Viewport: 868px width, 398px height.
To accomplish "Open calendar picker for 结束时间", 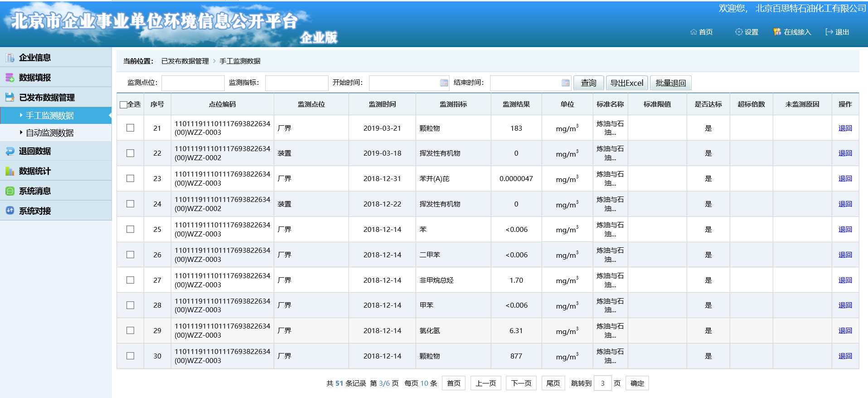I will [x=565, y=83].
